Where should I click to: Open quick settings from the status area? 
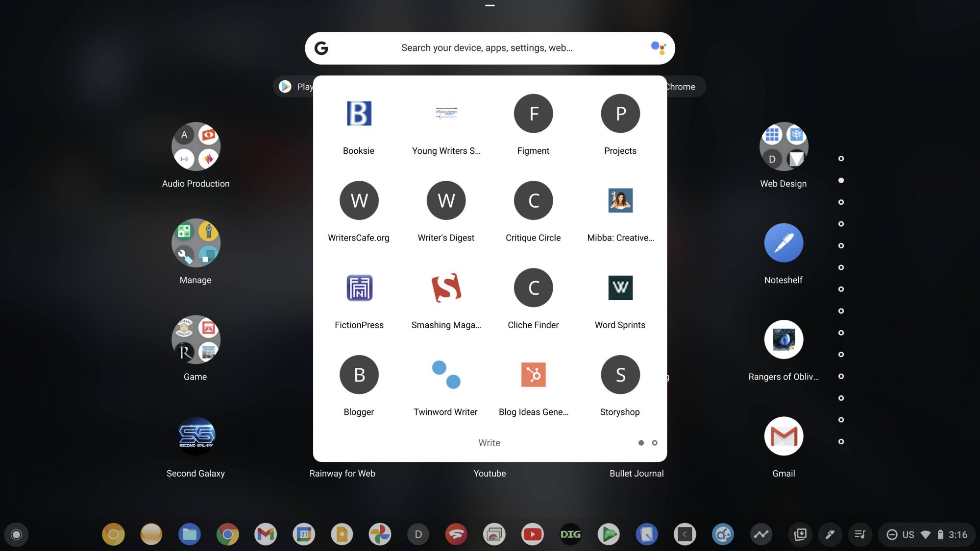coord(926,534)
